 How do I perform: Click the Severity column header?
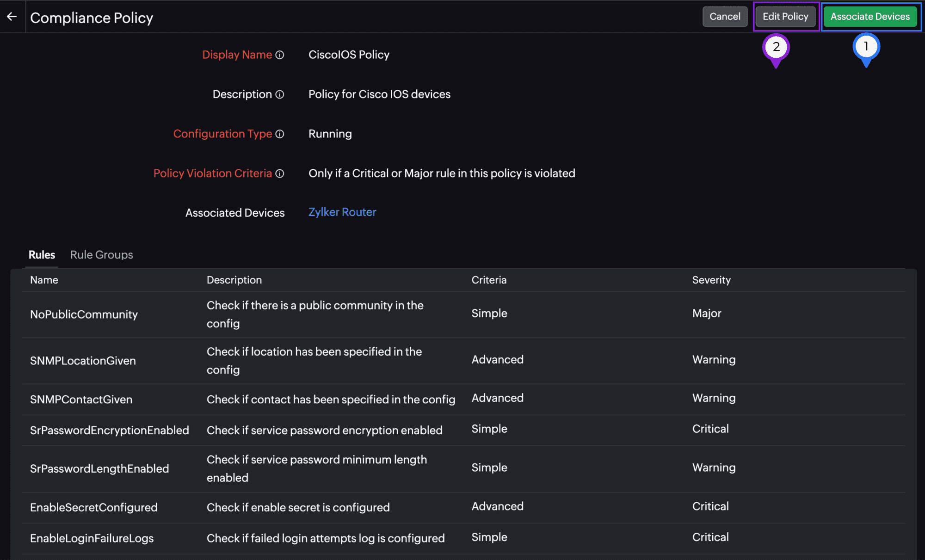click(711, 280)
